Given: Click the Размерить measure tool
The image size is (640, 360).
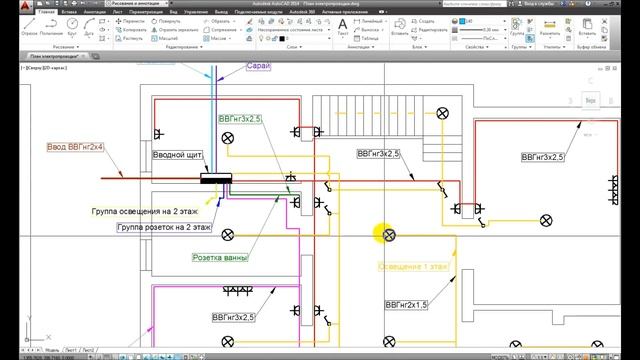Looking at the screenshot, I should coord(550,27).
